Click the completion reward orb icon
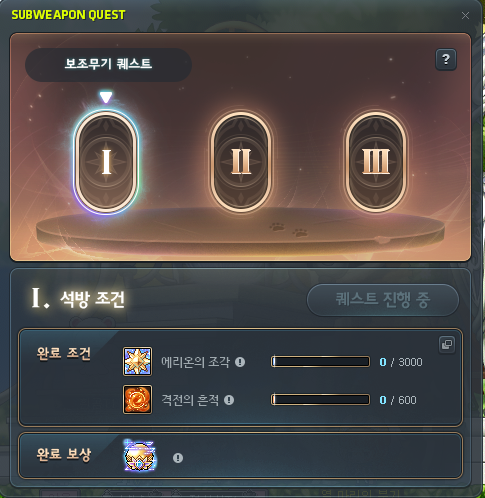This screenshot has width=485, height=498. [x=140, y=455]
